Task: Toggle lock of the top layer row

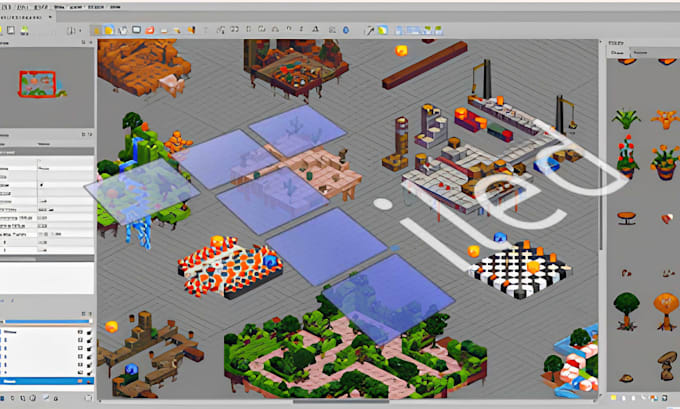Action: (89, 332)
